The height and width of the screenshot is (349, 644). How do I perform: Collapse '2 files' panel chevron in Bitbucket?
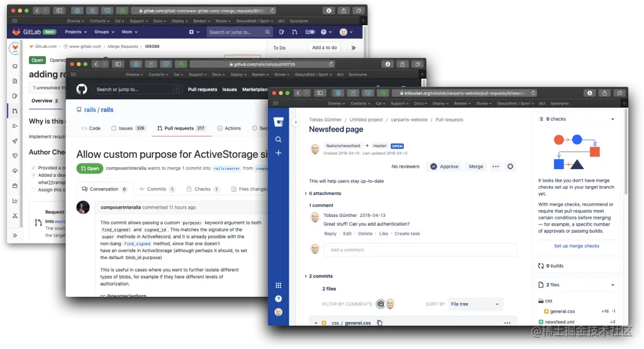tap(613, 284)
